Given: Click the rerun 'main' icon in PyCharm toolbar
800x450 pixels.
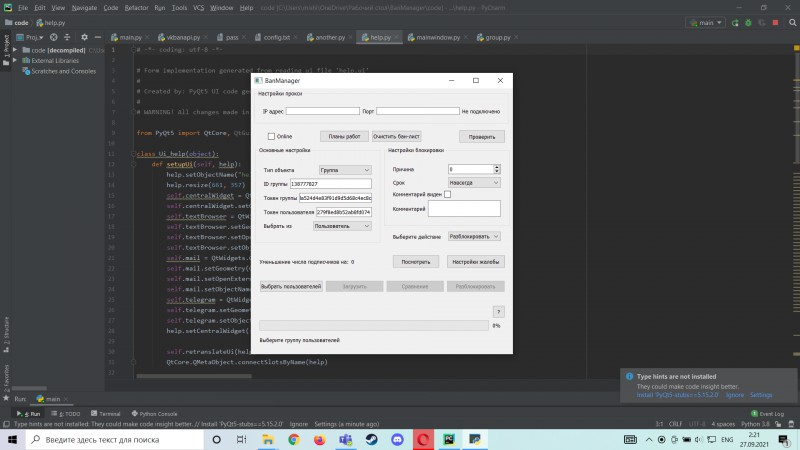Looking at the screenshot, I should [735, 23].
